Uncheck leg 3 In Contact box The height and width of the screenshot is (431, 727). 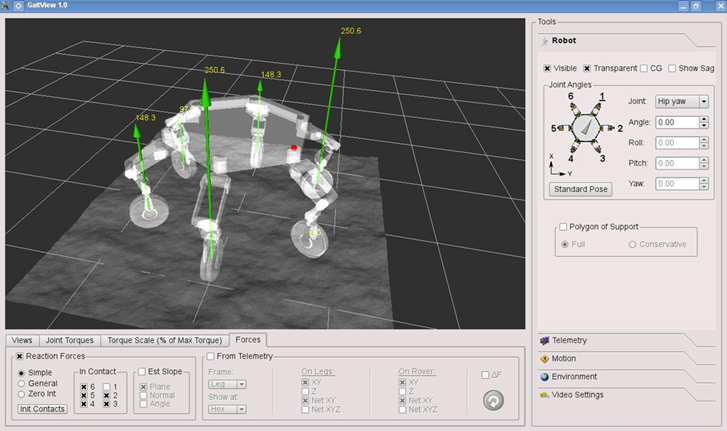click(107, 404)
